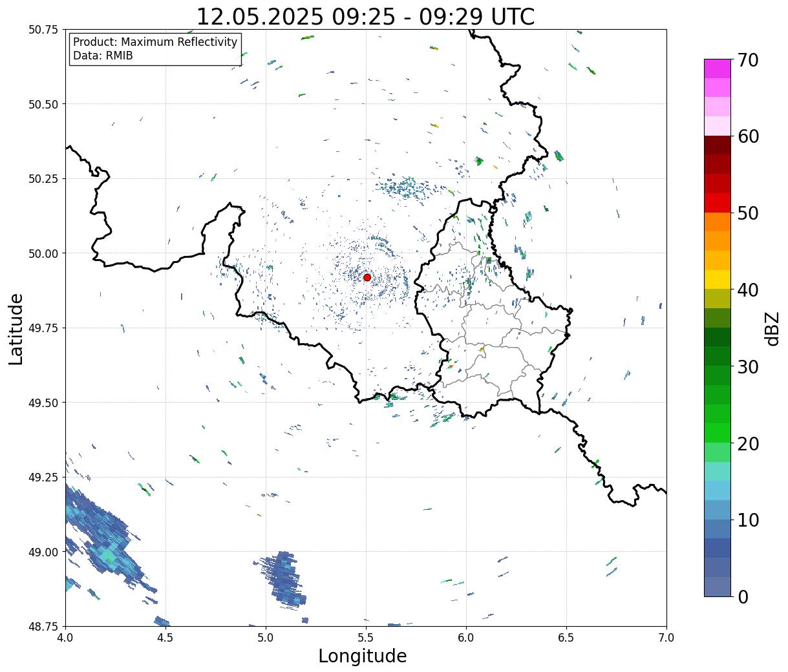Click colorbar tick label 50

(748, 213)
